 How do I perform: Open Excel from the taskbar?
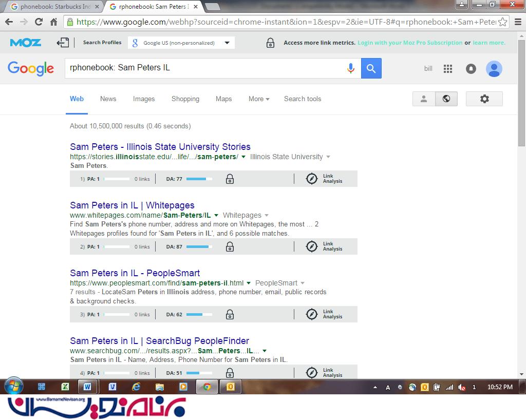[65, 387]
